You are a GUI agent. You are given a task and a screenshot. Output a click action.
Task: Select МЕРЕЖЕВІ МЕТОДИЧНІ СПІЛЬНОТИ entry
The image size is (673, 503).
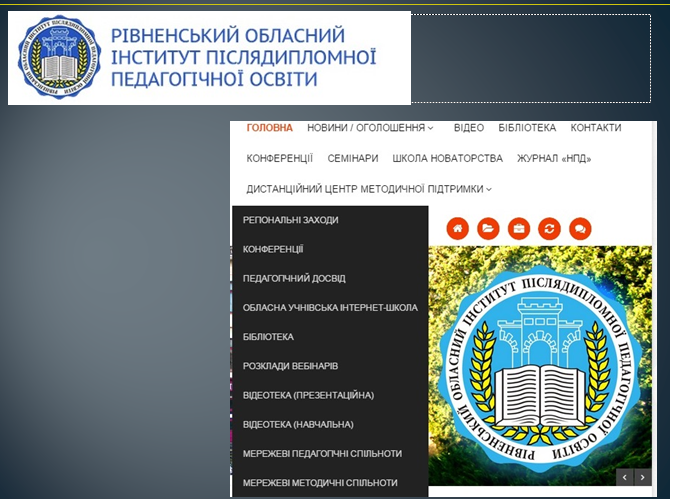click(320, 483)
